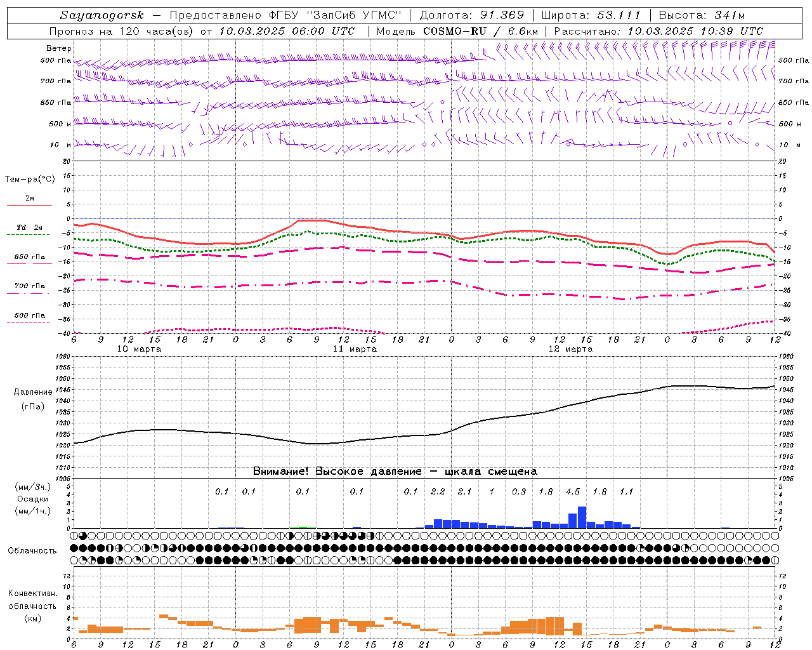This screenshot has height=650, width=812.
Task: Click the '2.2' precipitation total value
Action: tap(438, 491)
